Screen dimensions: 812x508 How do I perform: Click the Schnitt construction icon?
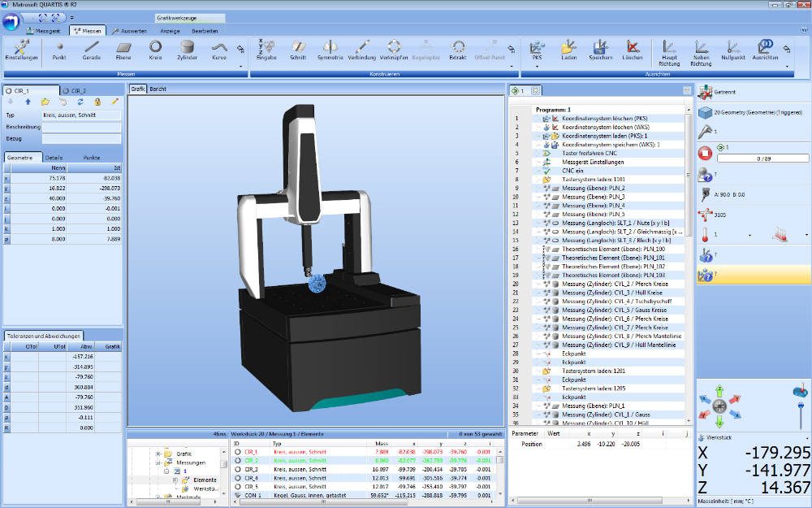tap(300, 49)
